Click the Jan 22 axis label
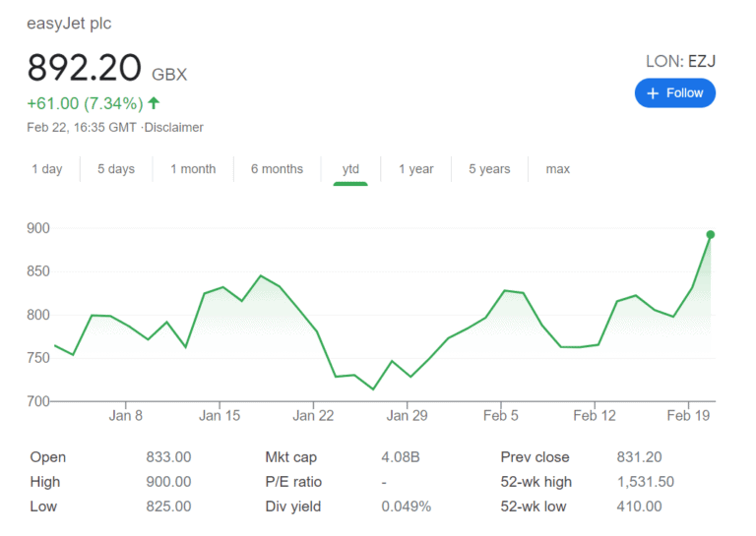 pos(313,415)
